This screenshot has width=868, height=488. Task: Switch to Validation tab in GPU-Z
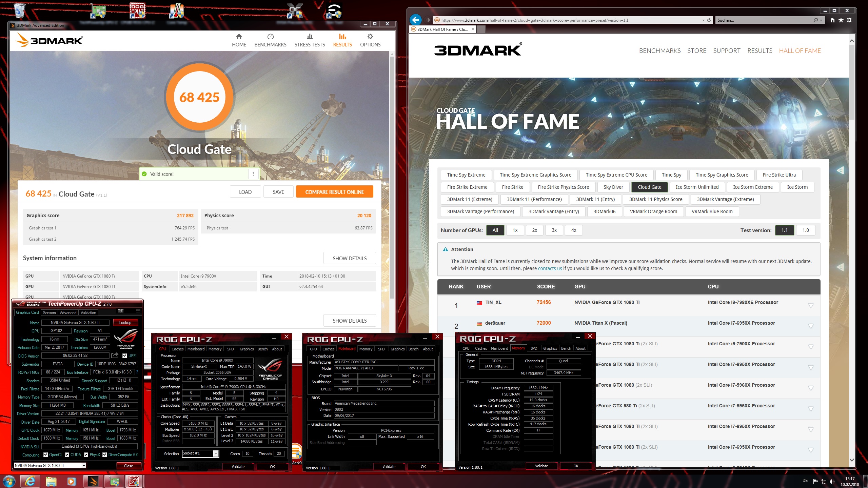(x=88, y=312)
